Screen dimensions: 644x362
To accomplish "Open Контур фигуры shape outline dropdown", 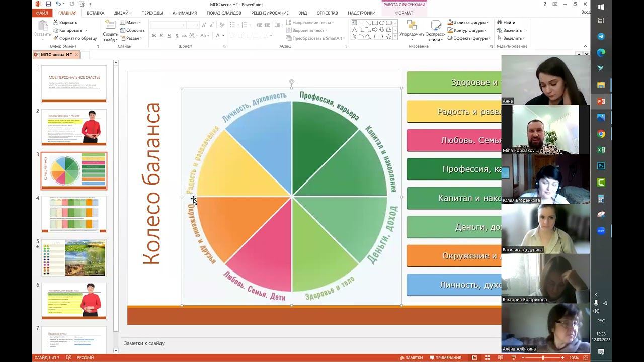I will tap(468, 30).
